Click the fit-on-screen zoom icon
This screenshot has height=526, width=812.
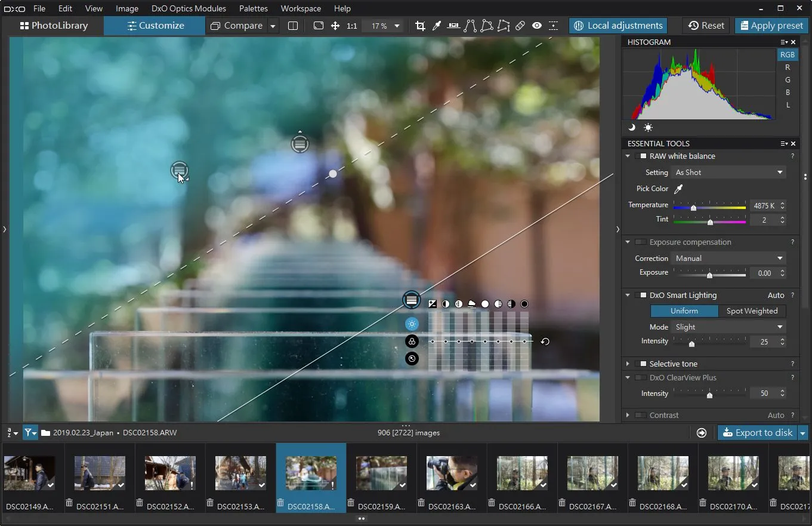[x=319, y=26]
